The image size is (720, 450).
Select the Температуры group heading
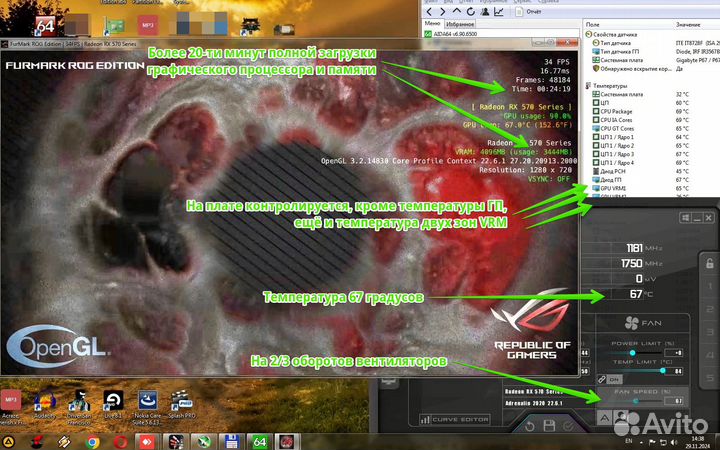(606, 85)
